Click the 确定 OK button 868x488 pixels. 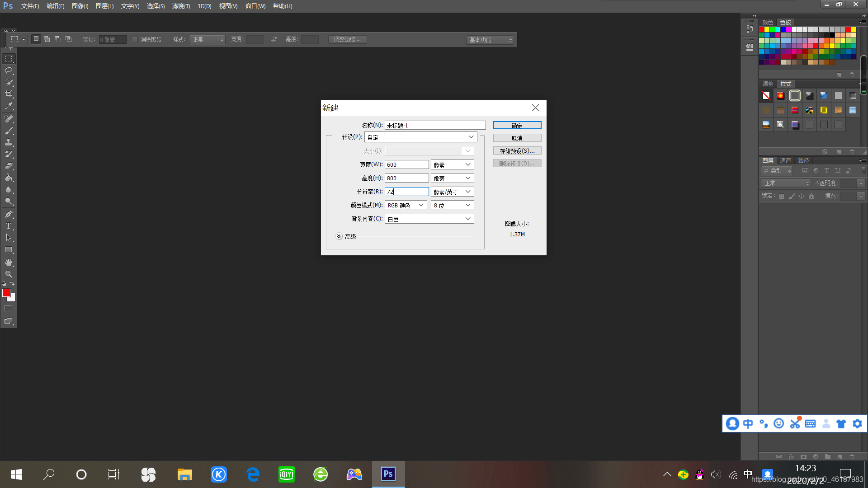517,125
